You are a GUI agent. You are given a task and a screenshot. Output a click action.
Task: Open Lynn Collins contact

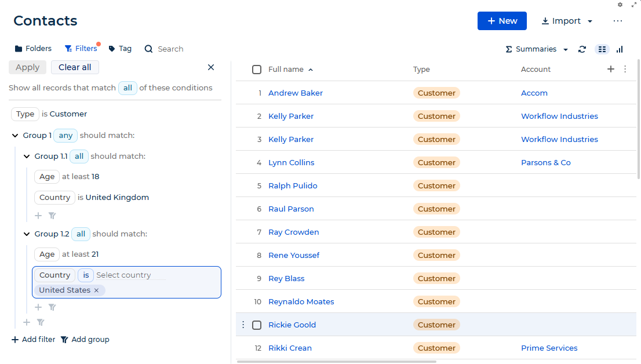point(292,163)
